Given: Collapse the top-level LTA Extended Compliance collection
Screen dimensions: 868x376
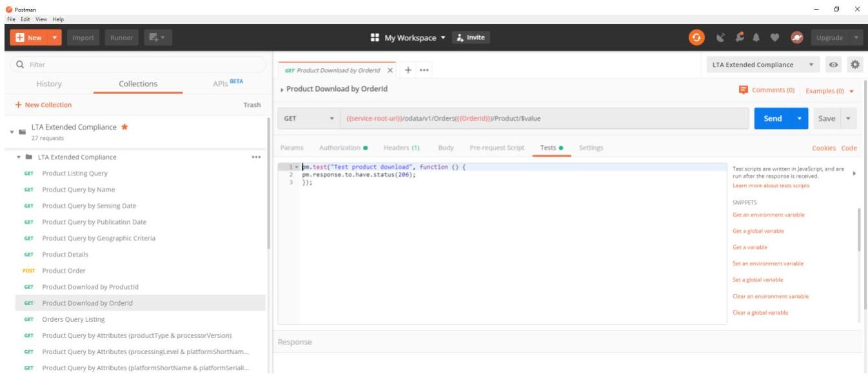Looking at the screenshot, I should click(x=12, y=132).
